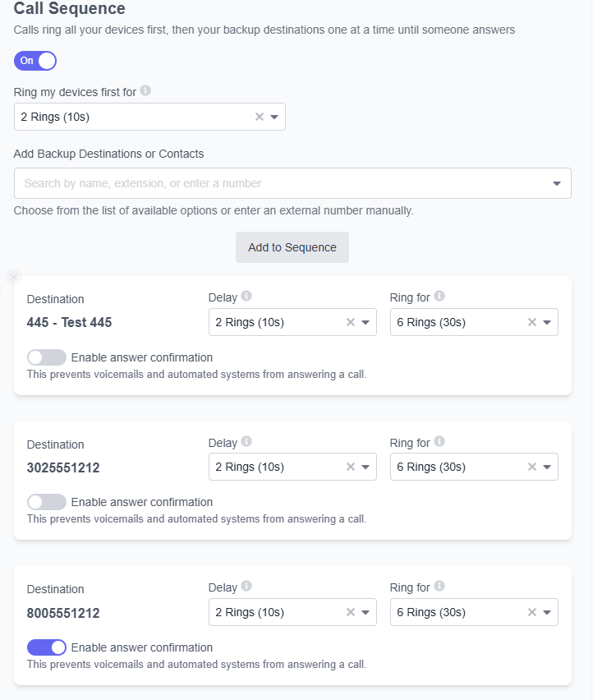Click Delay info icon for destination 3025551212

[246, 441]
